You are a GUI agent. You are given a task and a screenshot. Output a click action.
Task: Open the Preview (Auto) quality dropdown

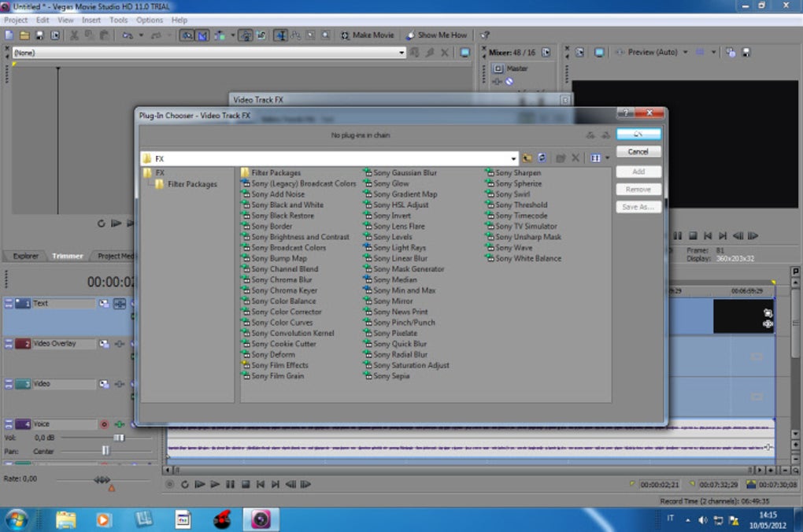[x=685, y=52]
